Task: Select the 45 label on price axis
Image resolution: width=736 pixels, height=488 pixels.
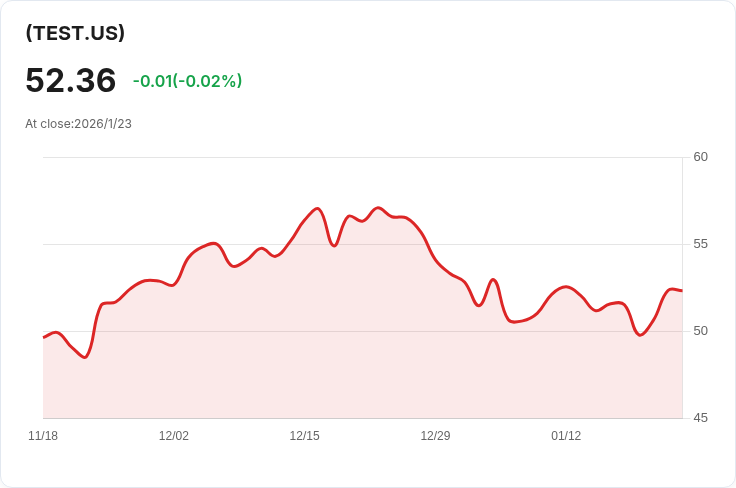Action: [700, 418]
